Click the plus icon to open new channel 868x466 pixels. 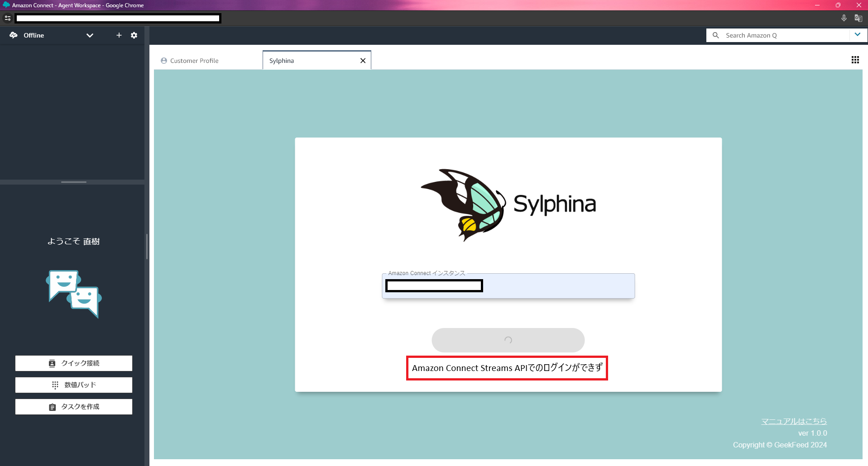click(x=119, y=35)
